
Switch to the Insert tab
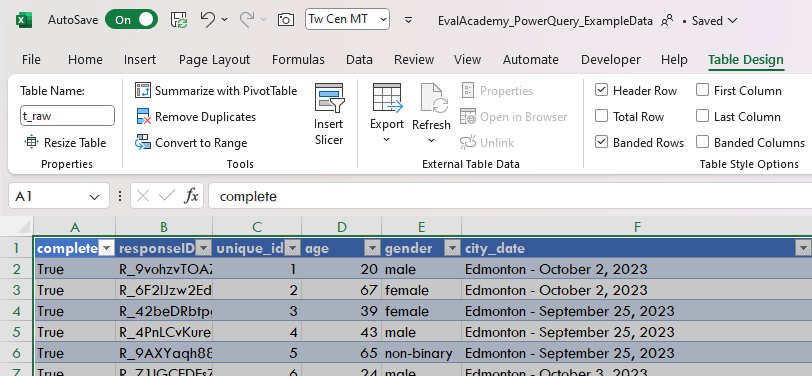click(140, 60)
